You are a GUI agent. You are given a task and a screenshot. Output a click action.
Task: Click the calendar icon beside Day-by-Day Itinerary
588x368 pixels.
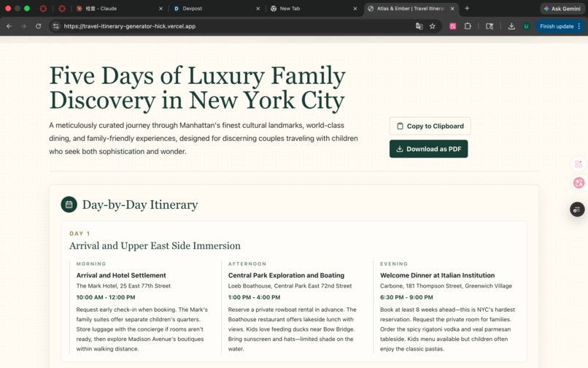[69, 204]
